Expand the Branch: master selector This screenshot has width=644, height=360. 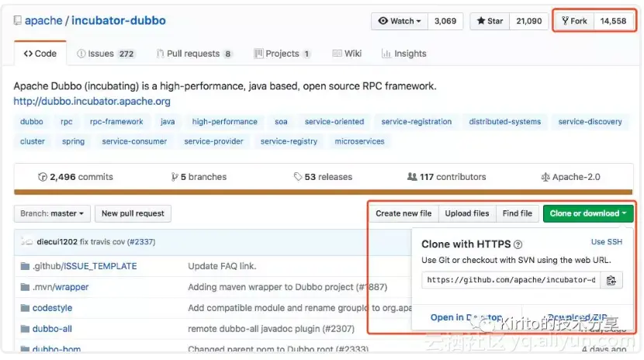point(54,213)
